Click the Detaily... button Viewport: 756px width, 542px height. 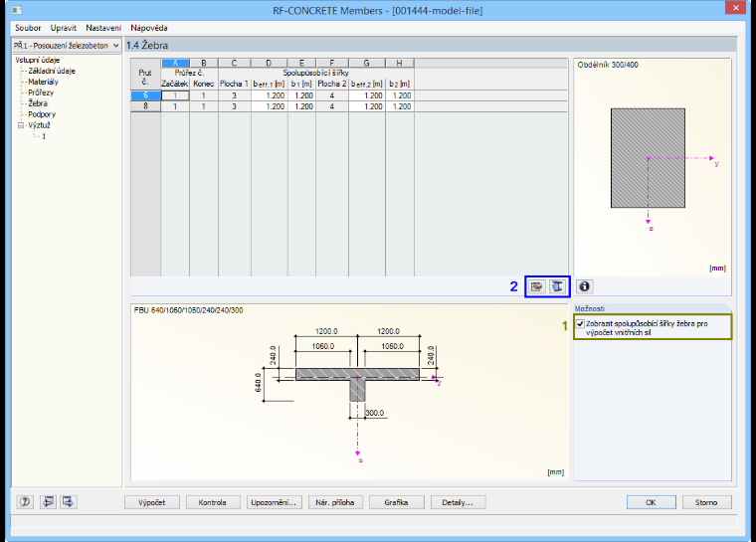coord(458,502)
